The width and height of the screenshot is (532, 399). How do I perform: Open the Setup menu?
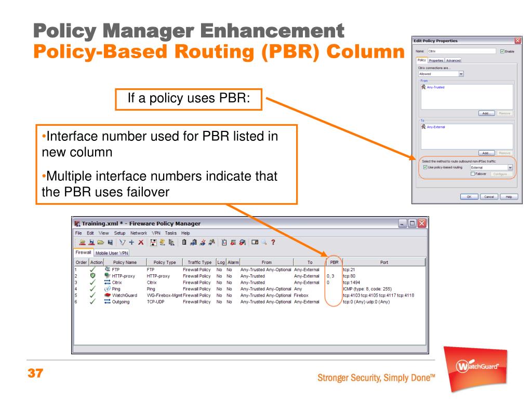tap(120, 233)
